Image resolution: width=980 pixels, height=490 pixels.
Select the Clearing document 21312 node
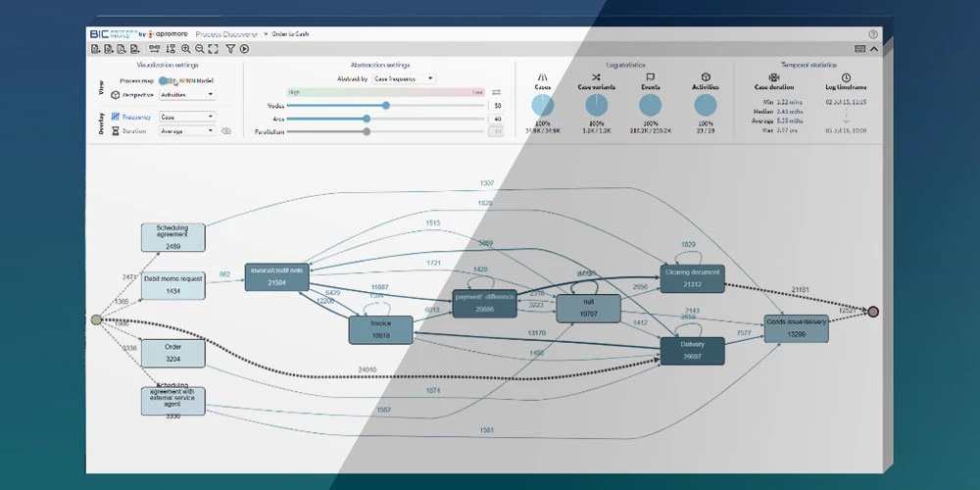693,278
